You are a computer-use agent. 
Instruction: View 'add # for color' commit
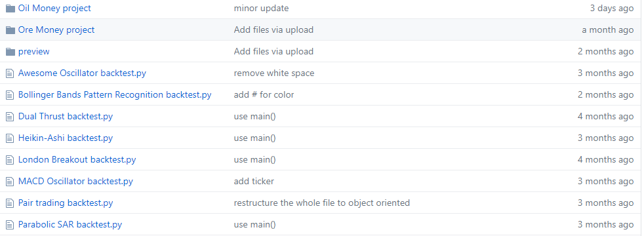click(264, 95)
